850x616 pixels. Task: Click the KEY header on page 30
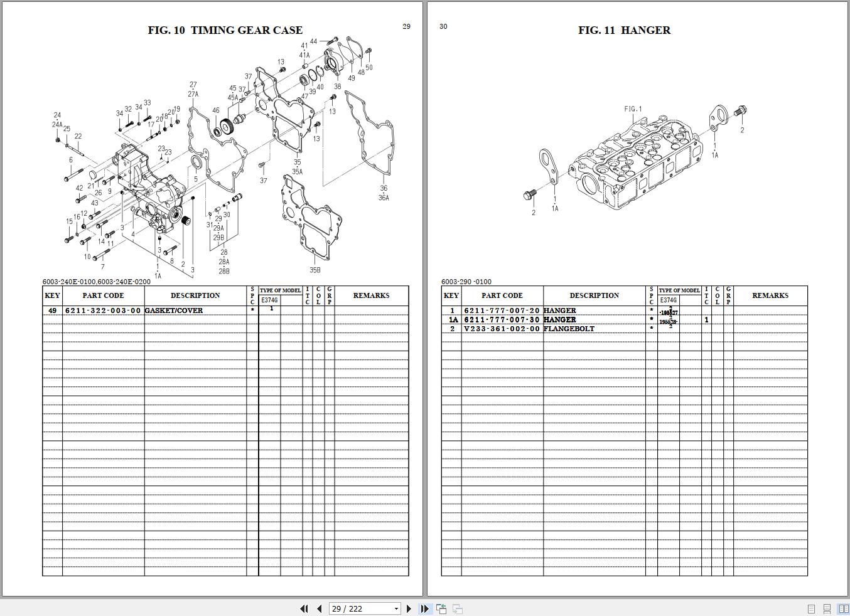pos(451,295)
